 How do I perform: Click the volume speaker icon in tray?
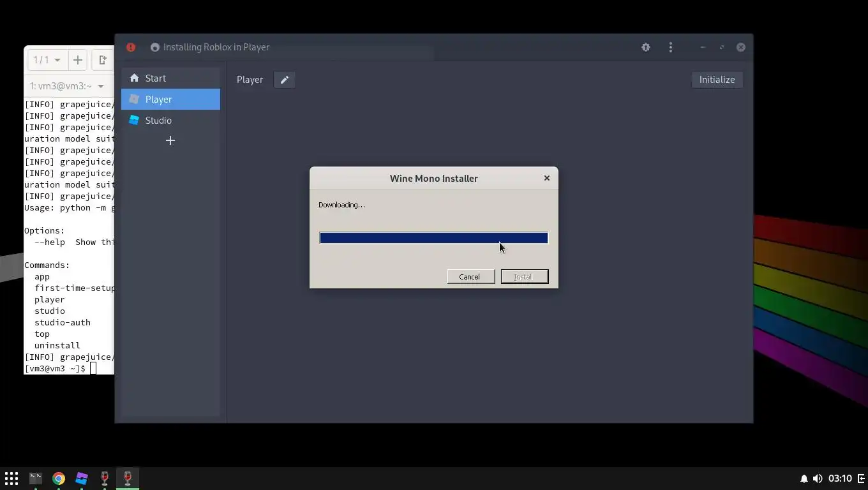[818, 479]
